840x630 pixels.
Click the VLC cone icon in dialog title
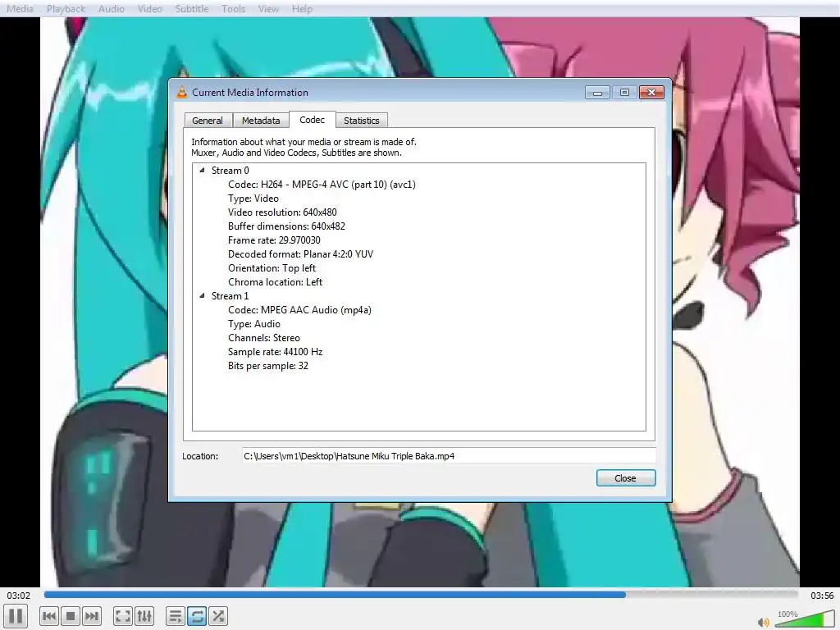coord(182,92)
